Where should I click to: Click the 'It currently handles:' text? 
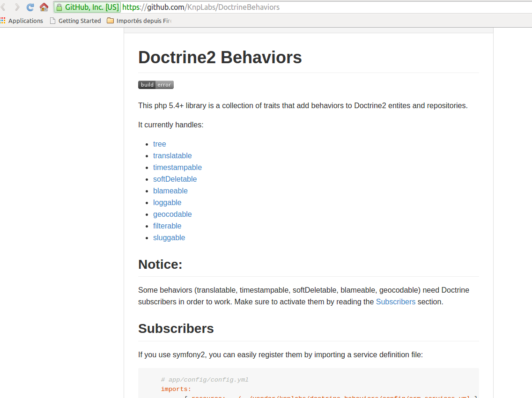click(170, 125)
